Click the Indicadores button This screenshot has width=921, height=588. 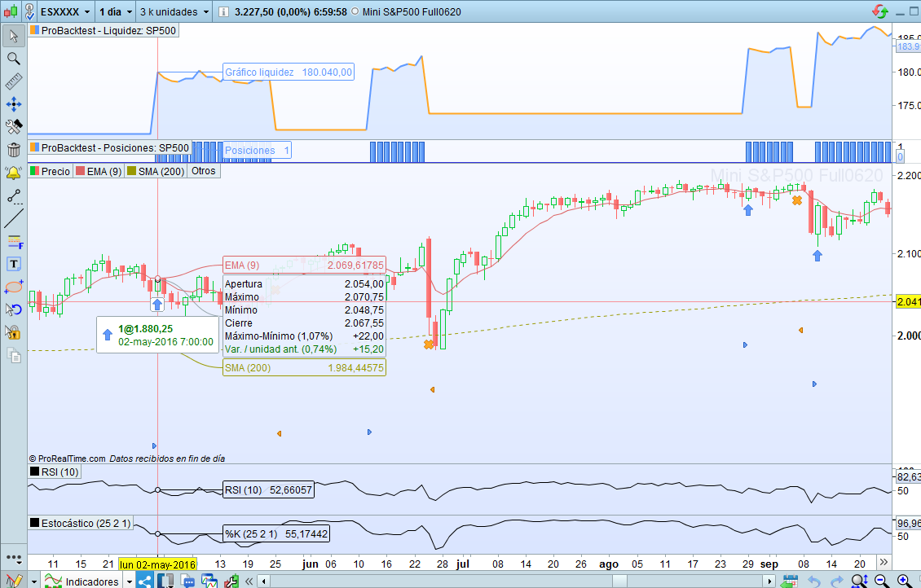(x=82, y=581)
